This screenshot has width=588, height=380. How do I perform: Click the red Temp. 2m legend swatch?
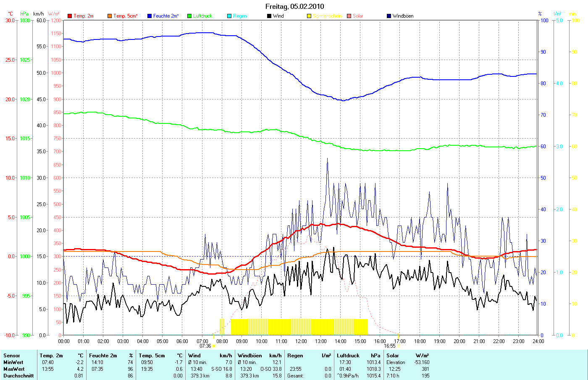click(70, 16)
